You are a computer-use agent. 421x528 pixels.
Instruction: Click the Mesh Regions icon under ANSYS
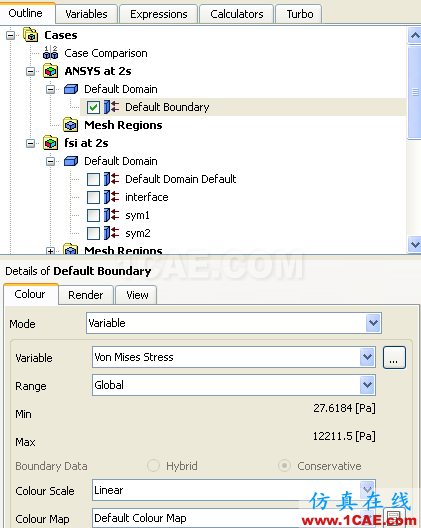tap(70, 125)
